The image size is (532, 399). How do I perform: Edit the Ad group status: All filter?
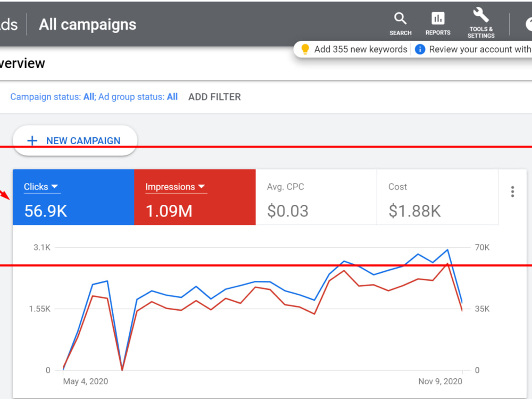(x=138, y=97)
